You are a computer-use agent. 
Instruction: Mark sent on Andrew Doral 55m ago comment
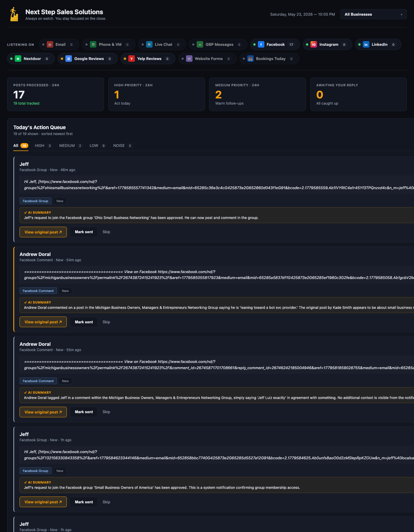[84, 412]
